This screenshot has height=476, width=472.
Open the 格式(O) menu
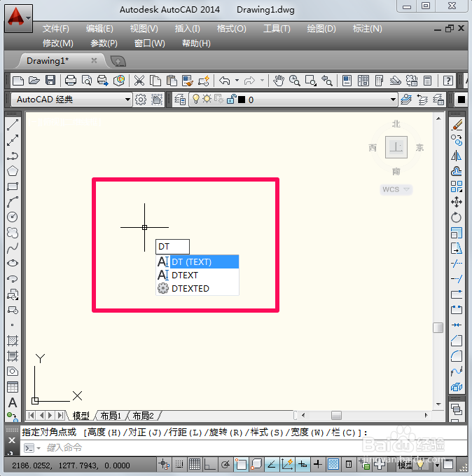232,29
